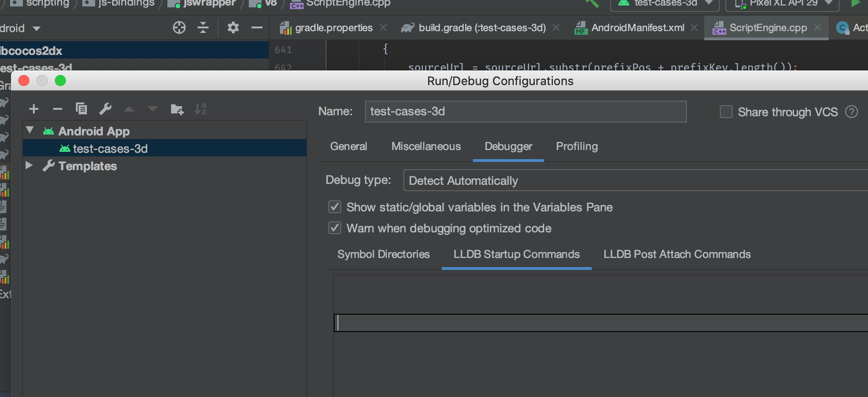Switch to Miscellaneous tab
868x397 pixels.
[x=426, y=146]
